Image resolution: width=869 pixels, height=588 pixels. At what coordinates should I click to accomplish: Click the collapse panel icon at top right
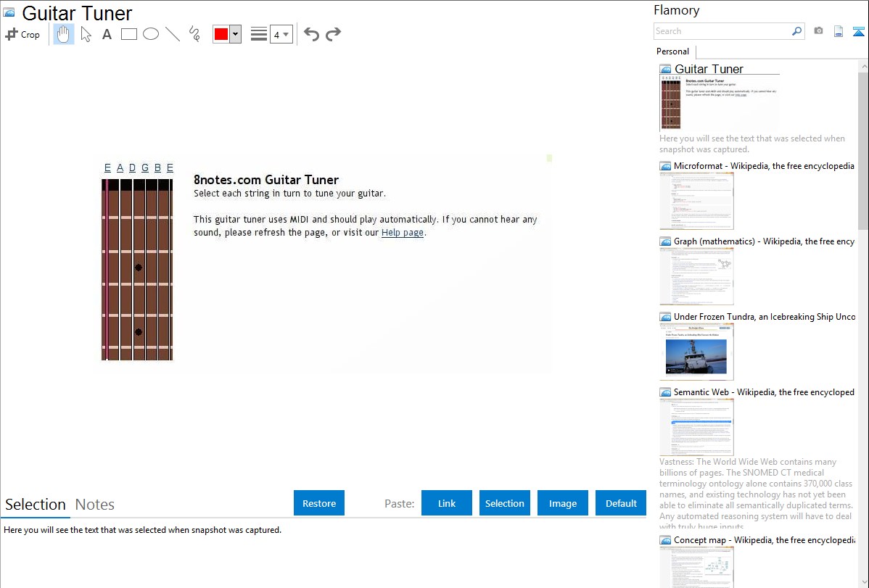point(858,32)
